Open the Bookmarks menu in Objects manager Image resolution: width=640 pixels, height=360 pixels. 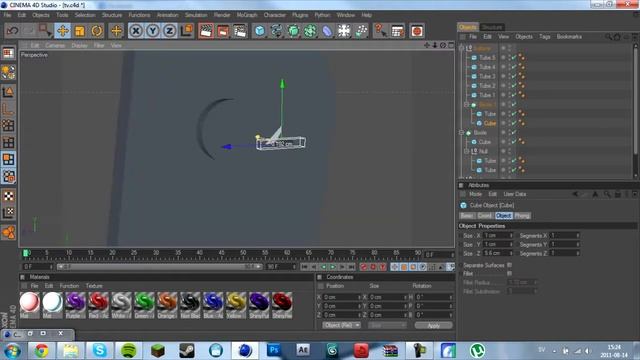(x=569, y=37)
